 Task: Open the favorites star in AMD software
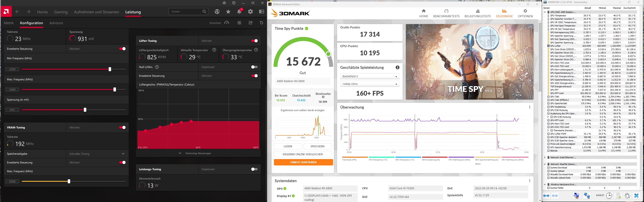[x=228, y=12]
